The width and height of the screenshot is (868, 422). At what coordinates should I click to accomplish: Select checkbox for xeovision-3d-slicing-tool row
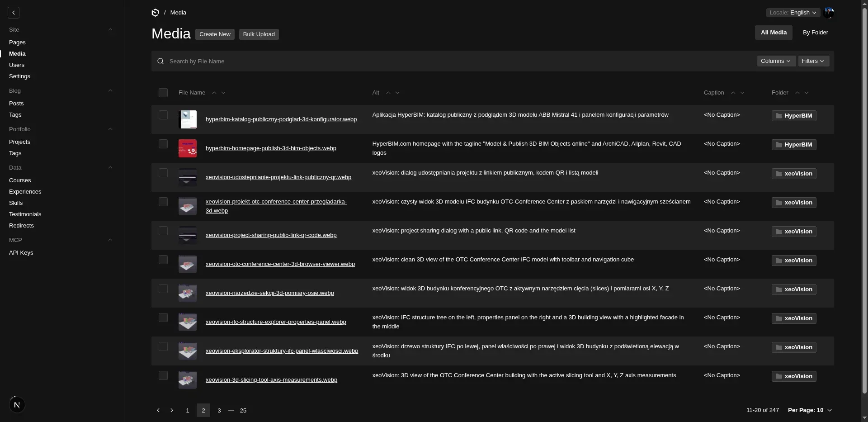[163, 375]
